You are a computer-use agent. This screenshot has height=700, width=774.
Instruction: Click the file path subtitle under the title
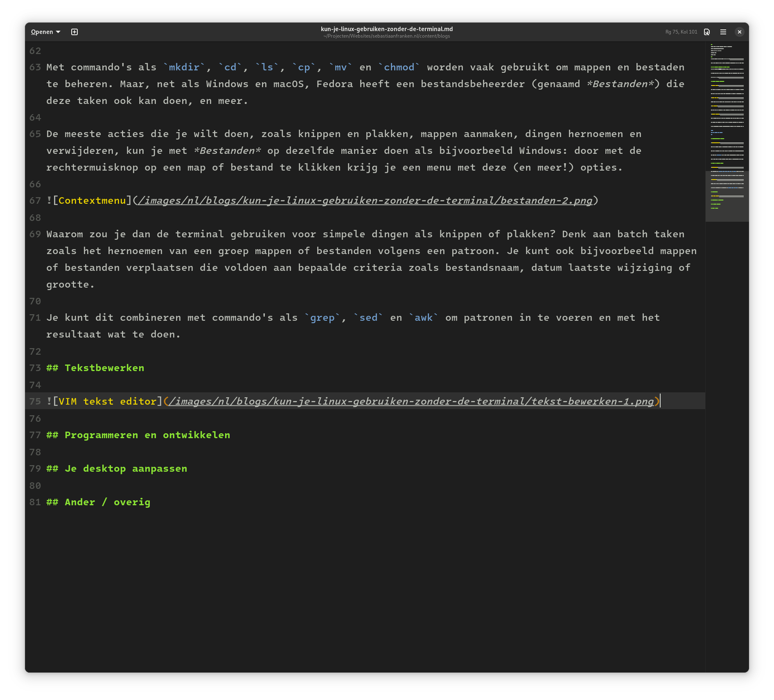(387, 36)
